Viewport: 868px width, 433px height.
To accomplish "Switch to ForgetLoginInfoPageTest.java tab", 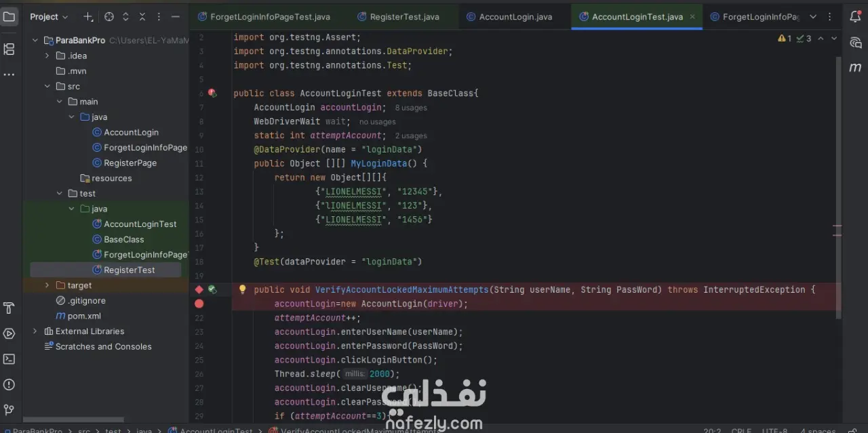I will pyautogui.click(x=264, y=17).
